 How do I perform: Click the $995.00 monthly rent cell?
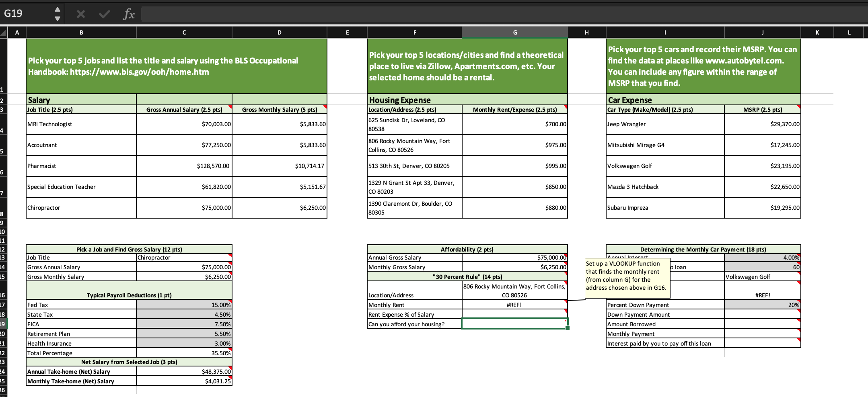(x=515, y=166)
